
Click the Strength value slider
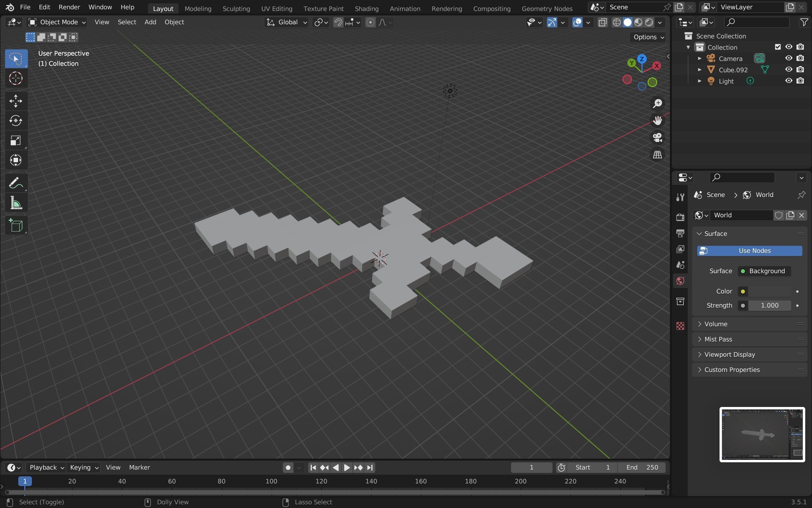click(x=769, y=305)
